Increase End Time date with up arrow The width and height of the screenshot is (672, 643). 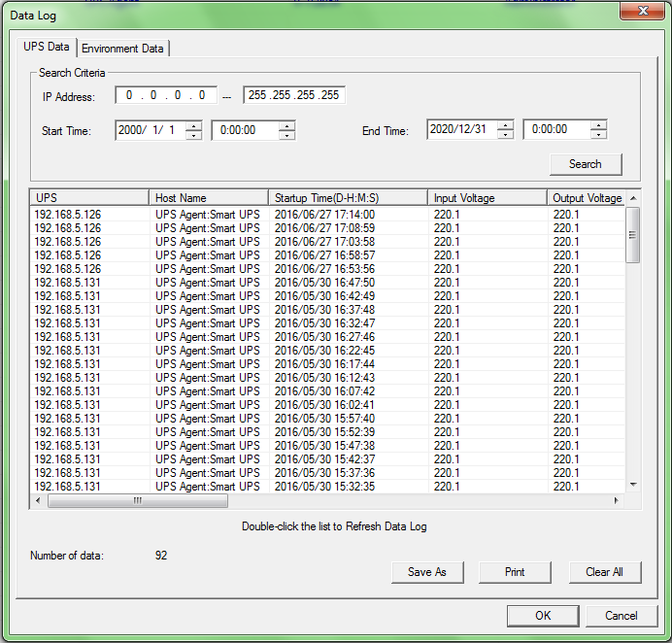coord(505,125)
